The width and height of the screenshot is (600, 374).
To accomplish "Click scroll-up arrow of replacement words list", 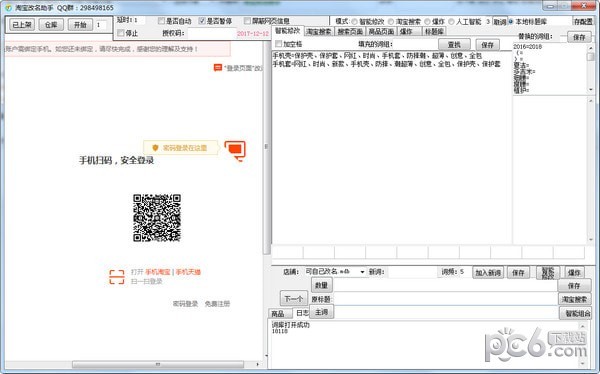I will 591,47.
